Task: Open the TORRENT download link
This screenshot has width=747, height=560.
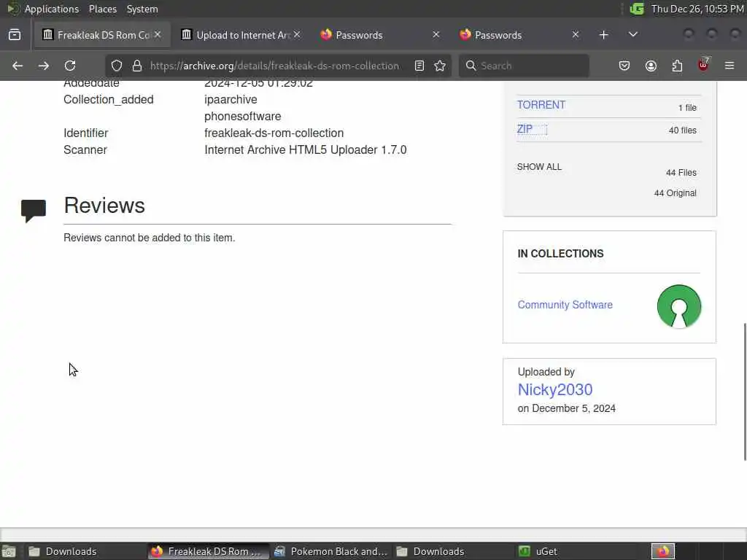Action: (541, 105)
